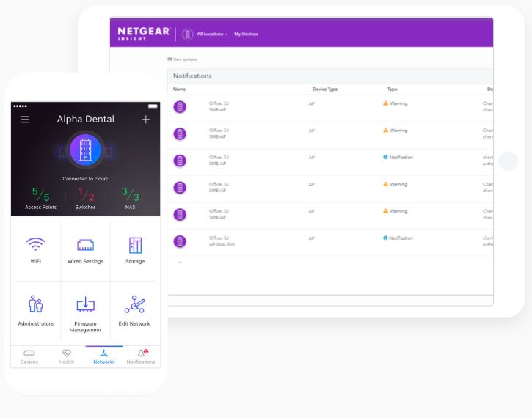This screenshot has width=532, height=418.
Task: Expand the All Locations dropdown
Action: pyautogui.click(x=212, y=34)
